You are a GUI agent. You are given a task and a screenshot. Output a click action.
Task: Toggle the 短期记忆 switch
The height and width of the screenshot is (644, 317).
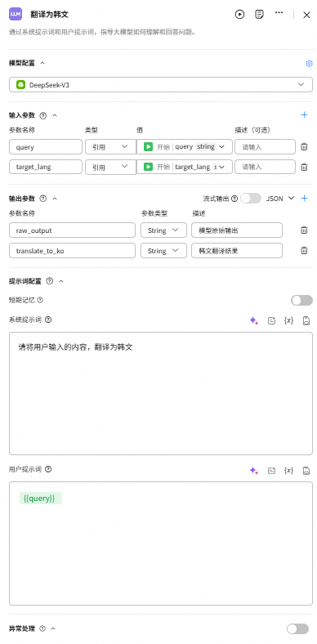point(301,300)
